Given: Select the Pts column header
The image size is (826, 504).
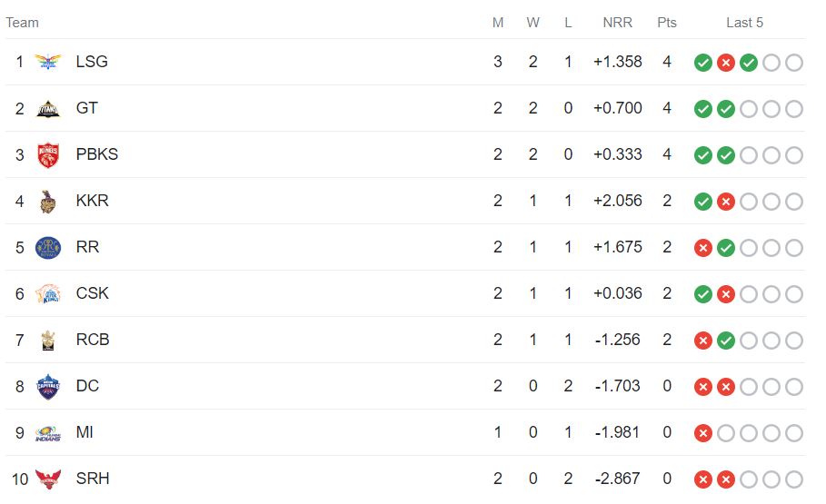Looking at the screenshot, I should tap(667, 23).
